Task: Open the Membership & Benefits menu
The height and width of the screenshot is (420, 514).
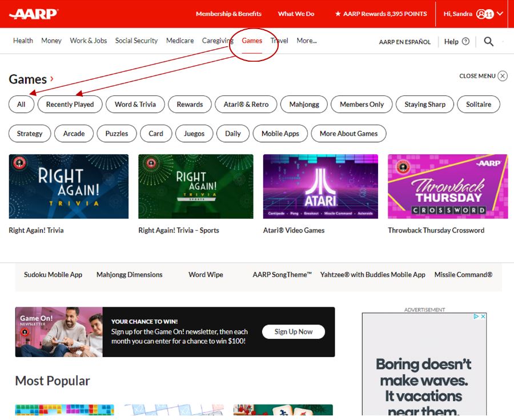Action: tap(228, 14)
